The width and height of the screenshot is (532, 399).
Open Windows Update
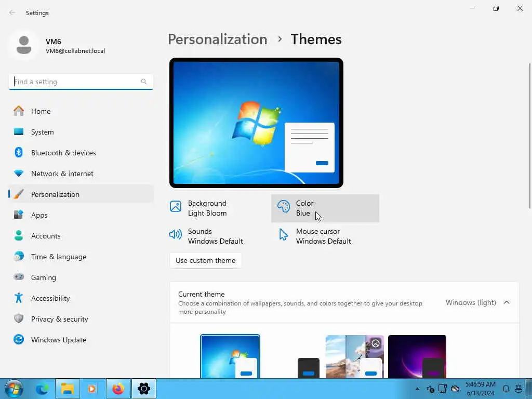tap(81, 340)
